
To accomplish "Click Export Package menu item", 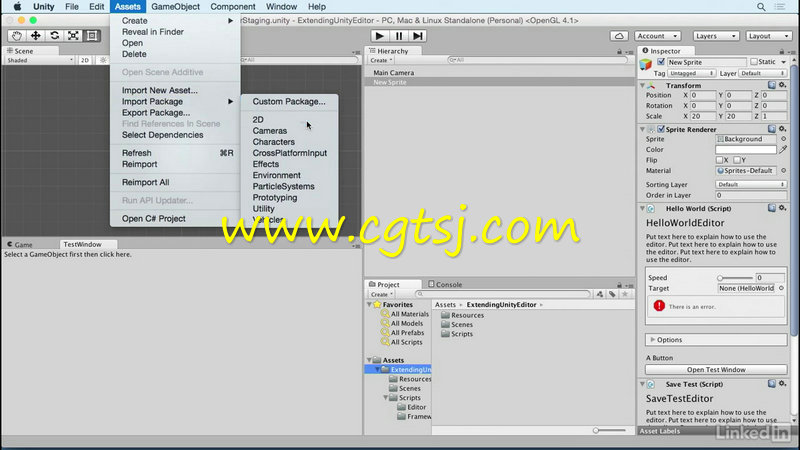I will pyautogui.click(x=176, y=113).
